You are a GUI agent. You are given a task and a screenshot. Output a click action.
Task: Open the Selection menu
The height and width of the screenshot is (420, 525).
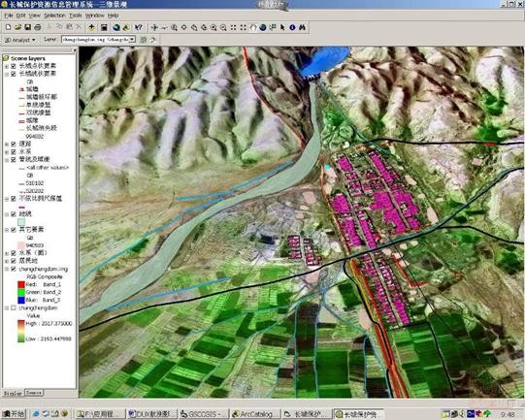click(54, 16)
